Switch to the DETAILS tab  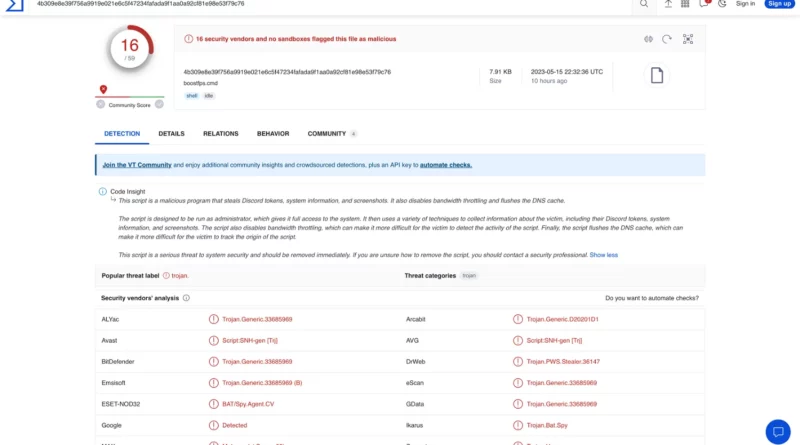click(171, 134)
